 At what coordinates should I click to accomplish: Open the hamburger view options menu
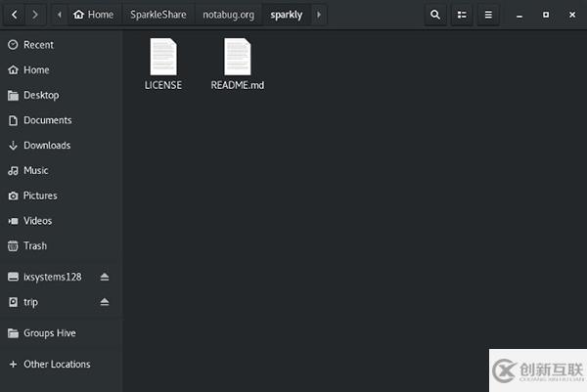(488, 15)
